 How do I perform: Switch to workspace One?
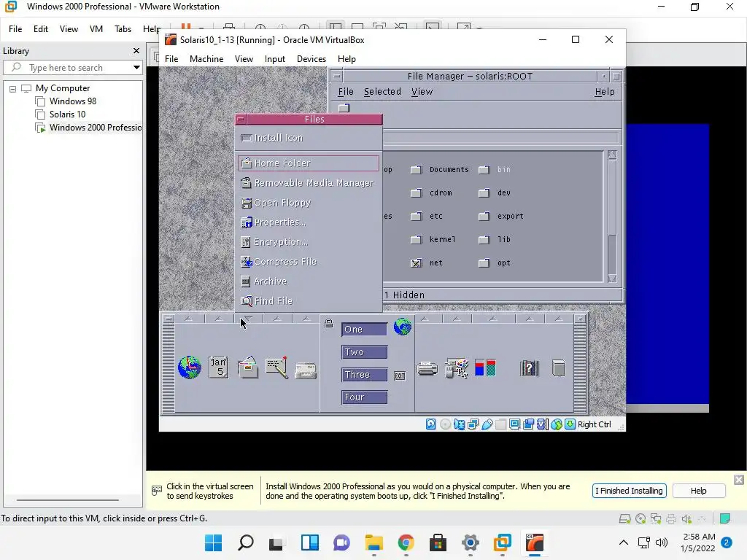pyautogui.click(x=365, y=330)
